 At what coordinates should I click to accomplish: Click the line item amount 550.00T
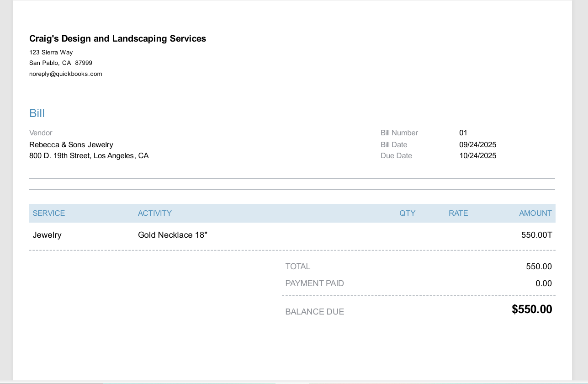(x=536, y=235)
